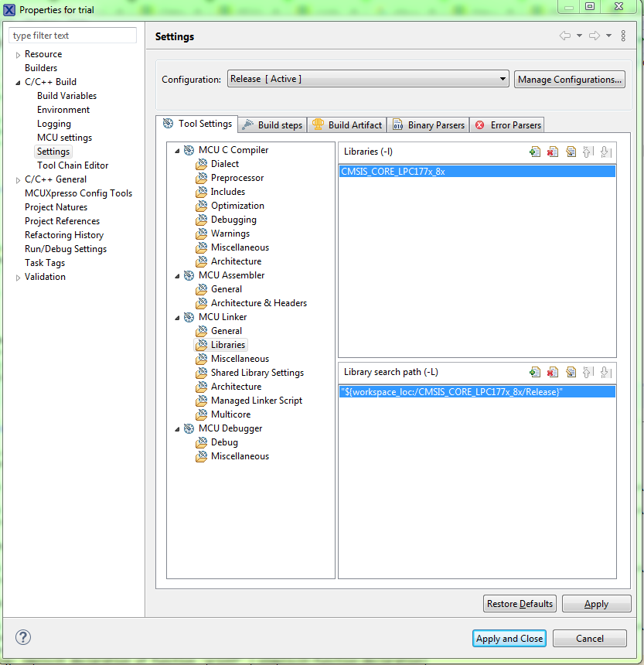644x665 pixels.
Task: Collapse the MCU Assembler node
Action: [177, 276]
